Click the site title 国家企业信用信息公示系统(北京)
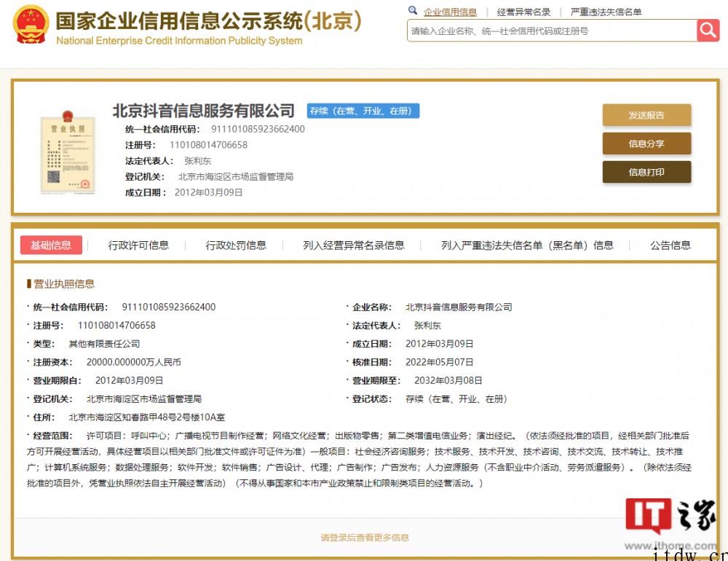 (x=208, y=20)
